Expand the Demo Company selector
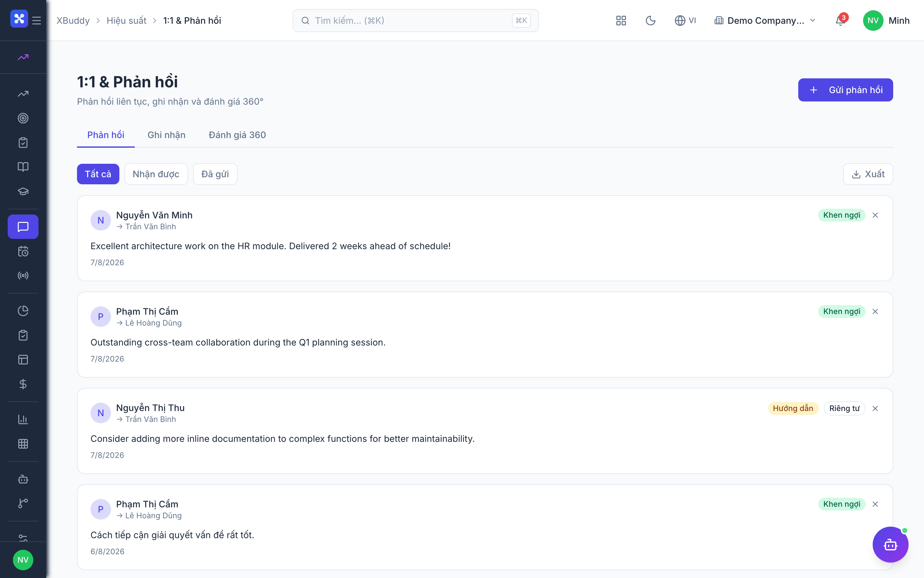The width and height of the screenshot is (924, 578). [x=765, y=21]
